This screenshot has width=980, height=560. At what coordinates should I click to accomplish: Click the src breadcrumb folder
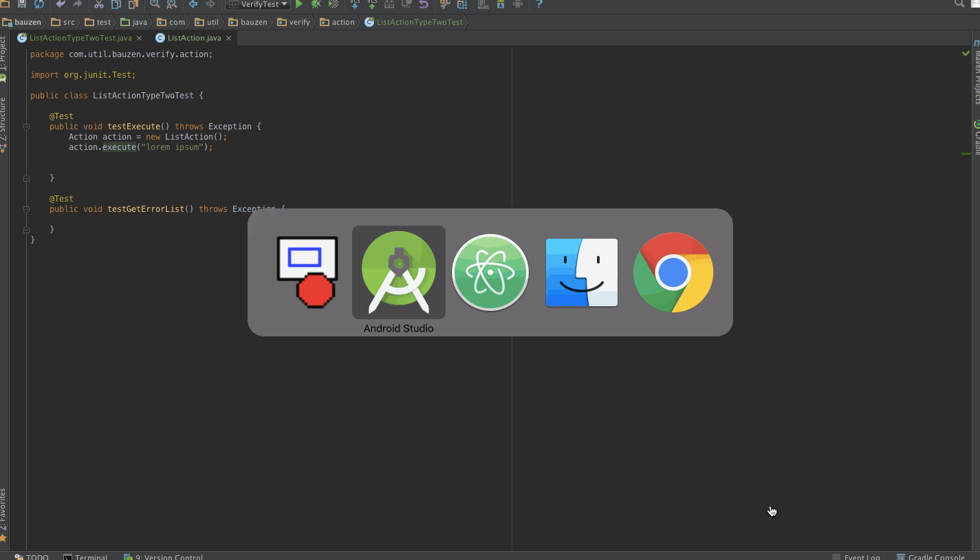click(63, 22)
